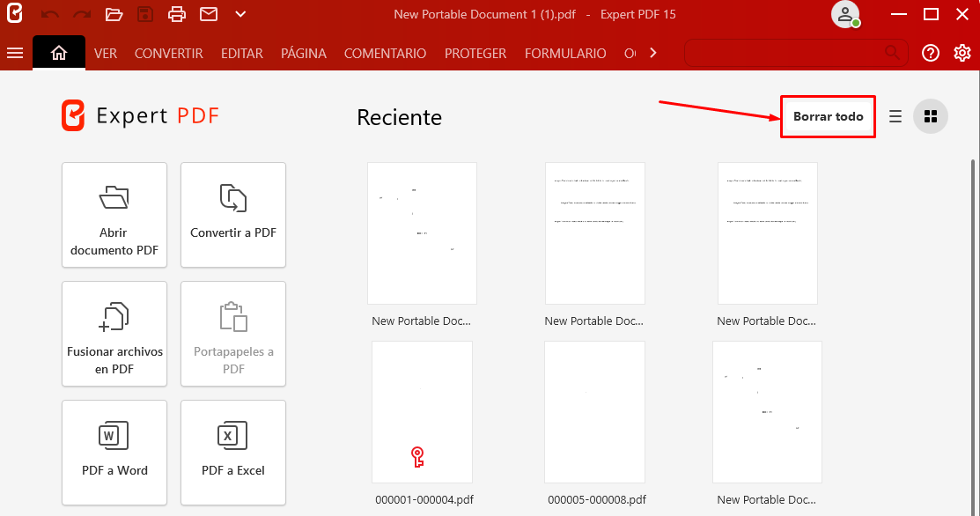The width and height of the screenshot is (980, 516).
Task: Open first recent New Portable Doc thumbnail
Action: click(x=422, y=233)
